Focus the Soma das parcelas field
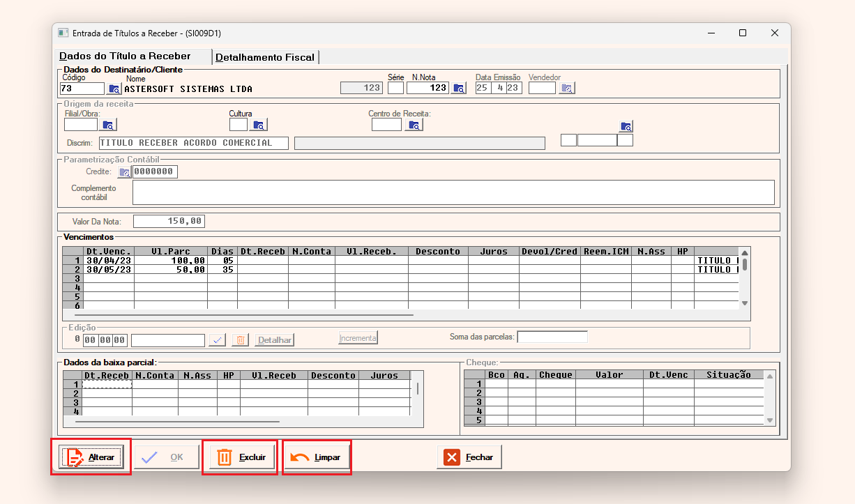The image size is (855, 504). (552, 337)
